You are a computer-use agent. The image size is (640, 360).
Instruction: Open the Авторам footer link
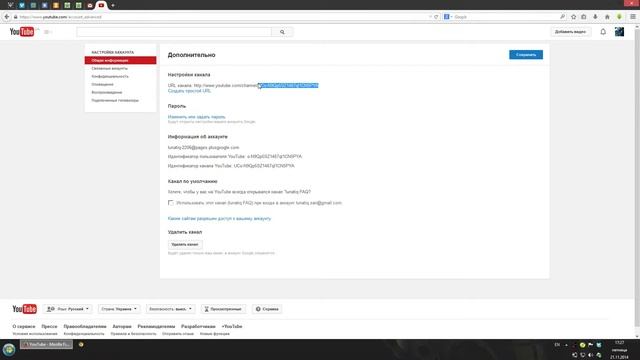pos(122,327)
